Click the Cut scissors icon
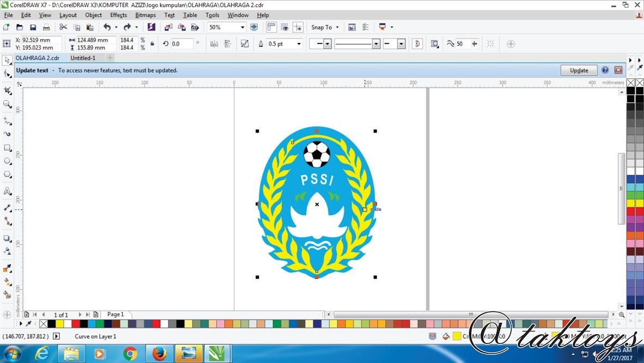 63,27
